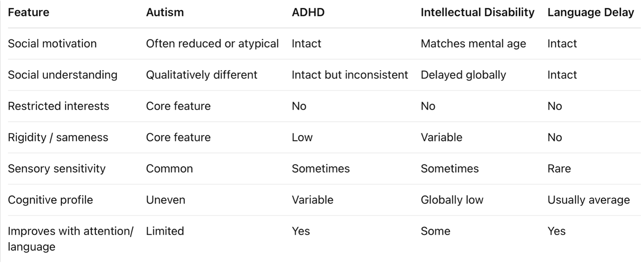
Task: Click the Feature column header
Action: tap(29, 13)
